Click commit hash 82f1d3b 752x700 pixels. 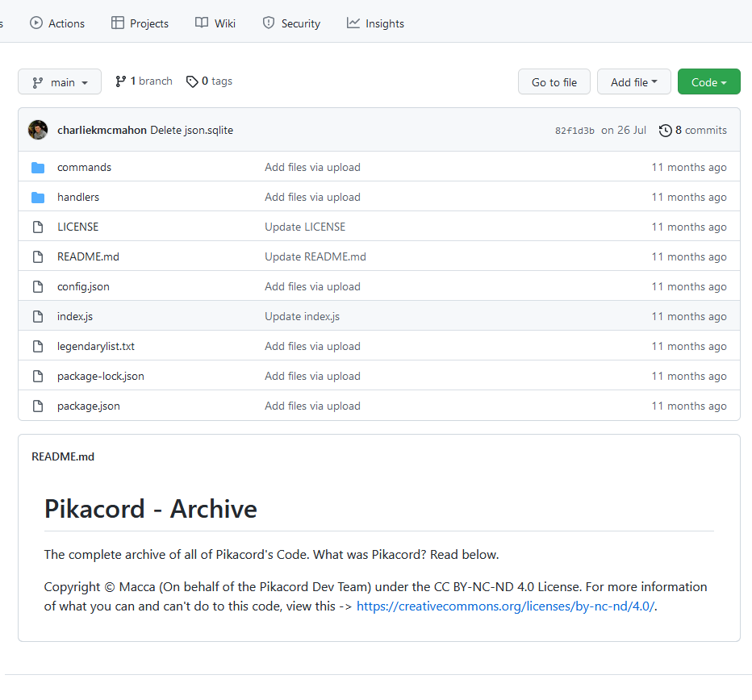(x=574, y=131)
